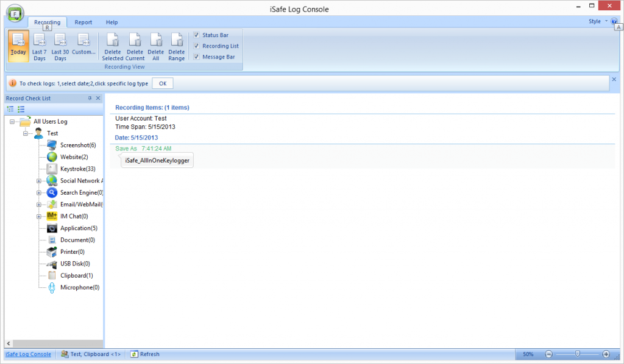The width and height of the screenshot is (624, 364).
Task: Open the Help tab
Action: click(x=112, y=23)
